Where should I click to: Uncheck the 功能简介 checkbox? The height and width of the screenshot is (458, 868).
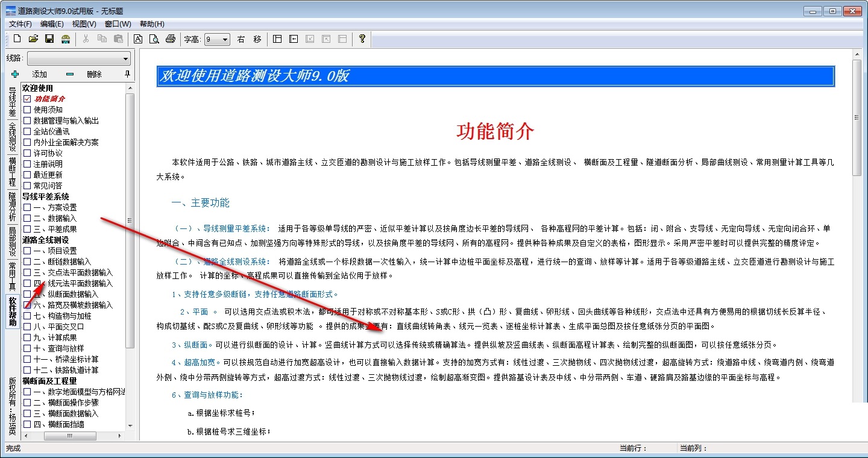[27, 99]
